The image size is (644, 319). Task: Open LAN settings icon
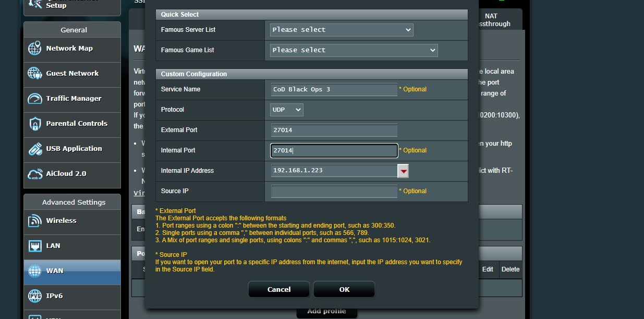click(35, 246)
